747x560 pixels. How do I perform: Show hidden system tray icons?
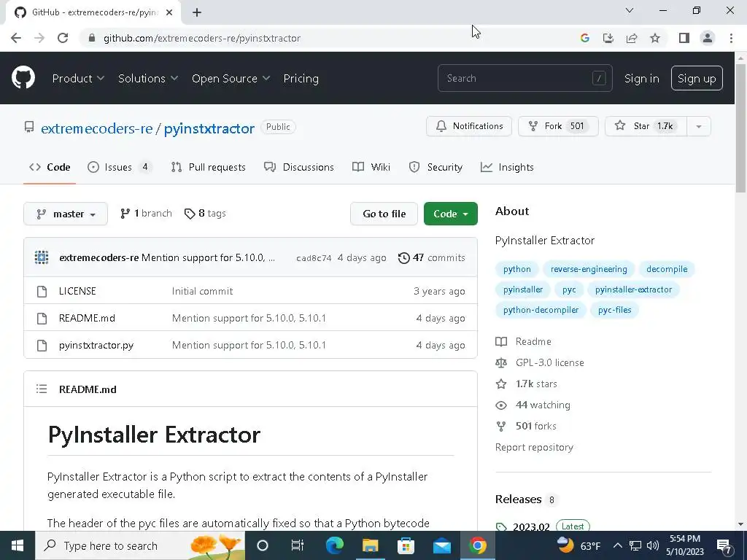[617, 545]
